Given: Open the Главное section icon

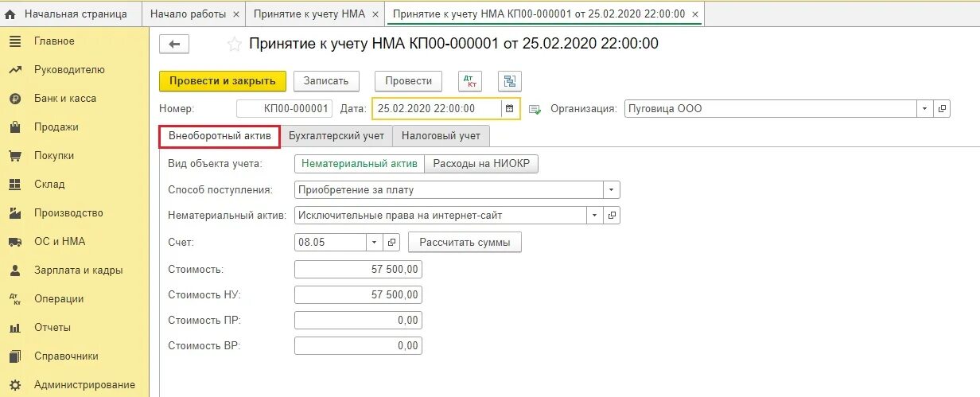Looking at the screenshot, I should tap(14, 41).
